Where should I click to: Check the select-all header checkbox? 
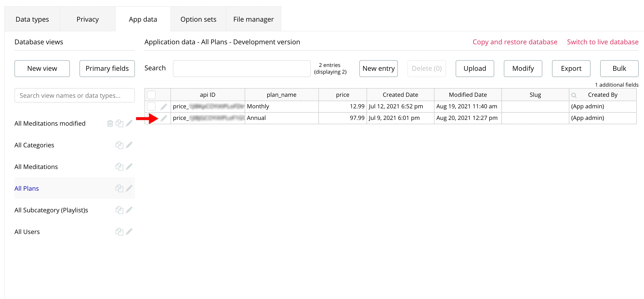pyautogui.click(x=151, y=95)
